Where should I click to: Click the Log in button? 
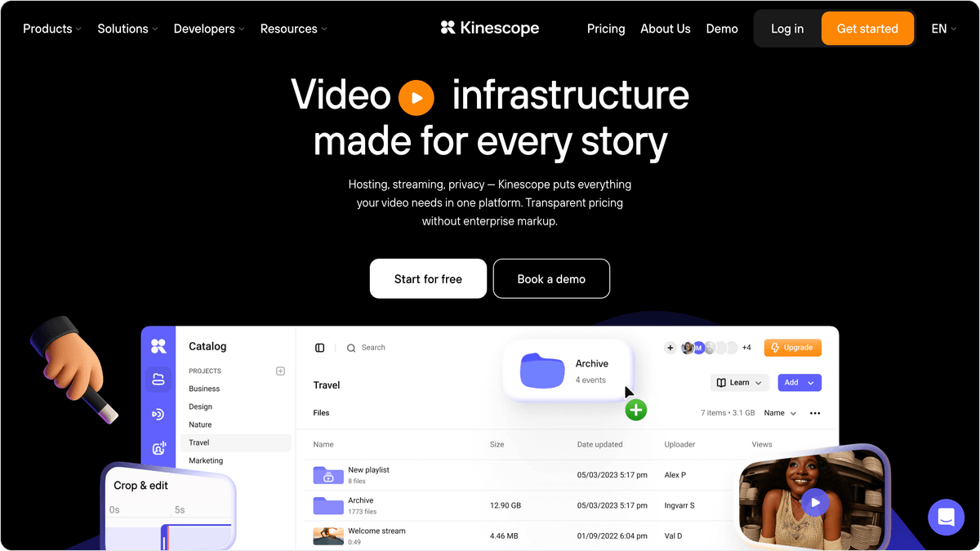[x=787, y=29]
